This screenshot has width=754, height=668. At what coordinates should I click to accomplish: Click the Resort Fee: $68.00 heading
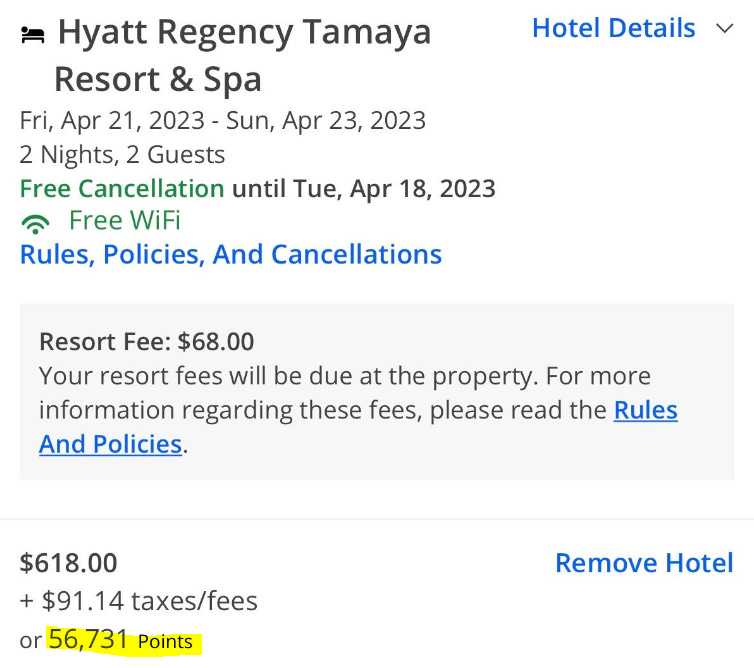[x=147, y=342]
